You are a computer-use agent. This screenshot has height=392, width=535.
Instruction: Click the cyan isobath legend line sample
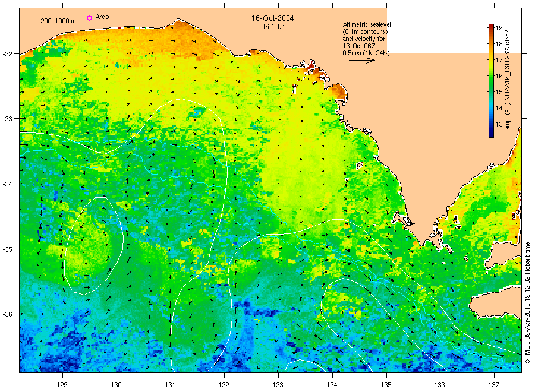50,26
